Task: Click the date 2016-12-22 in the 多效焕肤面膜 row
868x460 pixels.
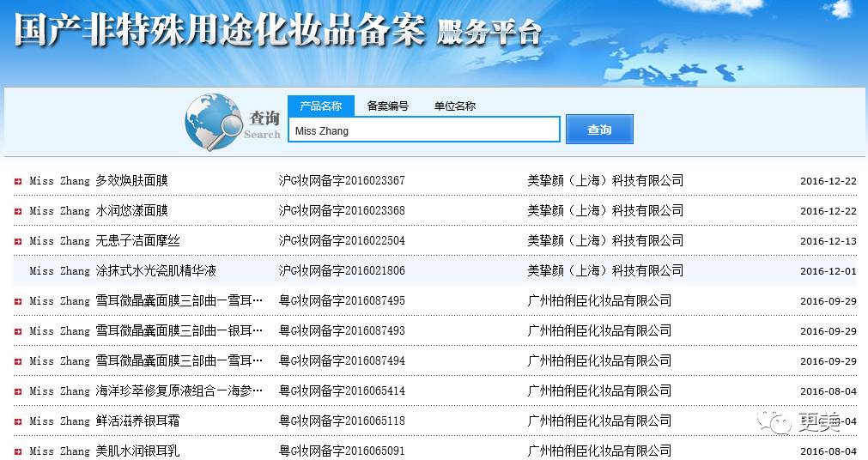Action: [829, 181]
